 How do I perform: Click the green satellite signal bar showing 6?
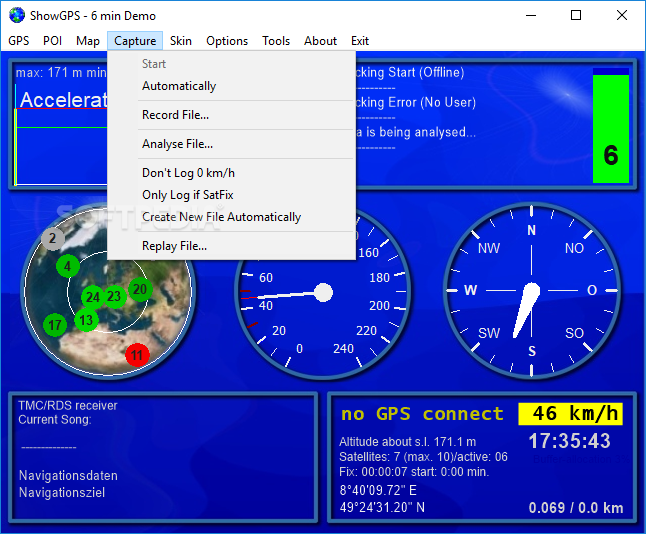[611, 128]
